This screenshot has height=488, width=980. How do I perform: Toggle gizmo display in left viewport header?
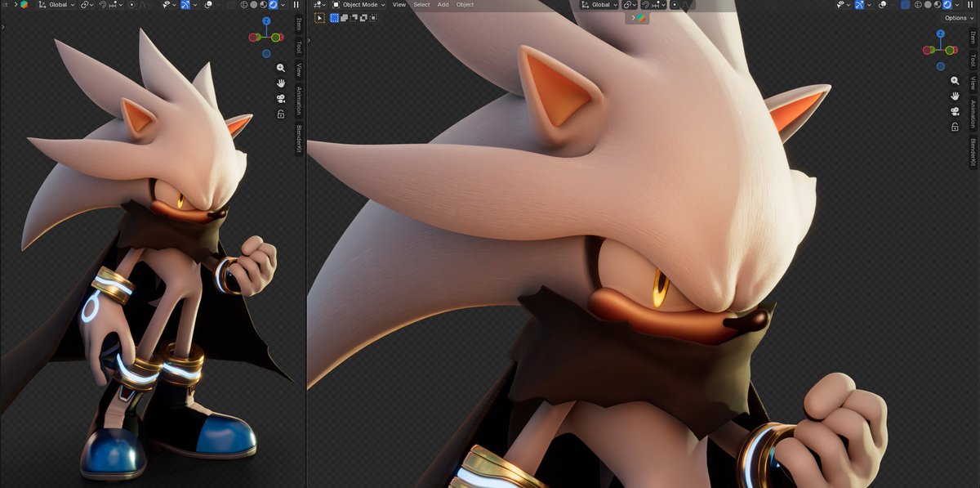pyautogui.click(x=185, y=5)
